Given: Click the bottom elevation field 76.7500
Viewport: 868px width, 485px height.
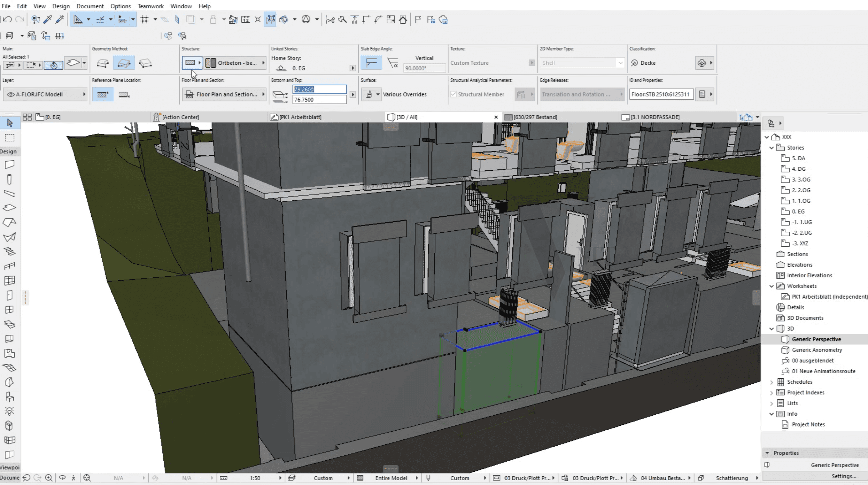Looking at the screenshot, I should point(319,100).
